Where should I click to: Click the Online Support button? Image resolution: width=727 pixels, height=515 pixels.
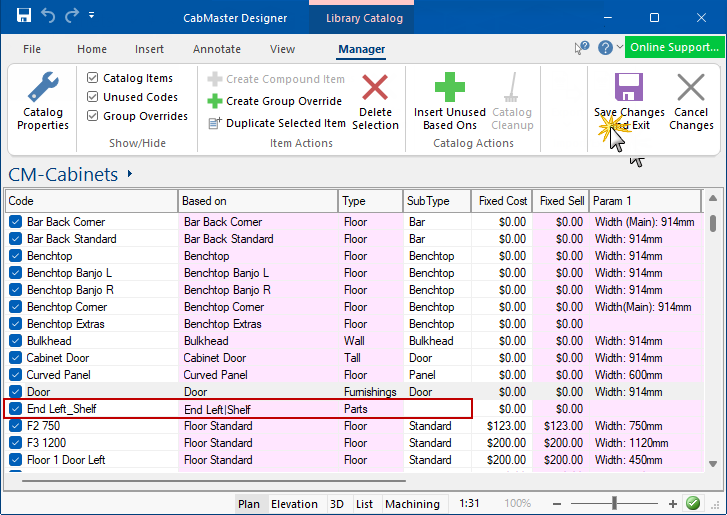point(674,48)
